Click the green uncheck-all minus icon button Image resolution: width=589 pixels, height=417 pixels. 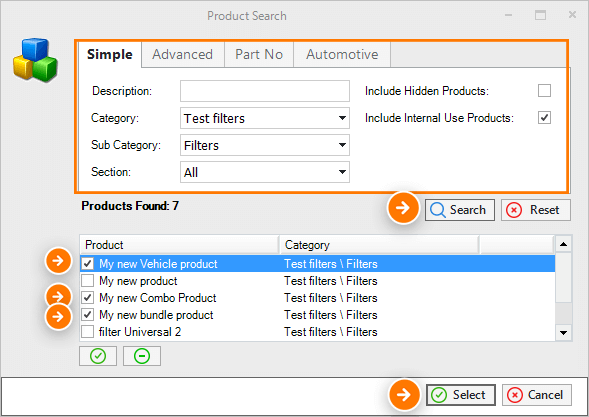142,356
